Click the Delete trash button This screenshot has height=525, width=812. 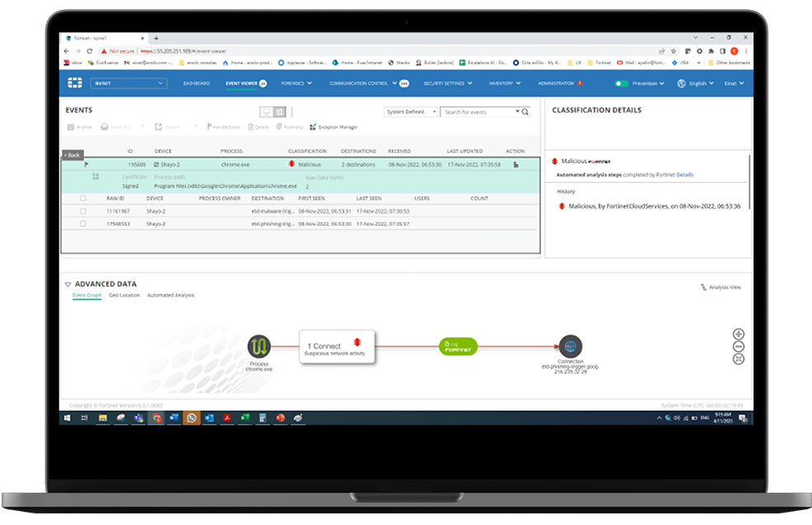pos(258,127)
